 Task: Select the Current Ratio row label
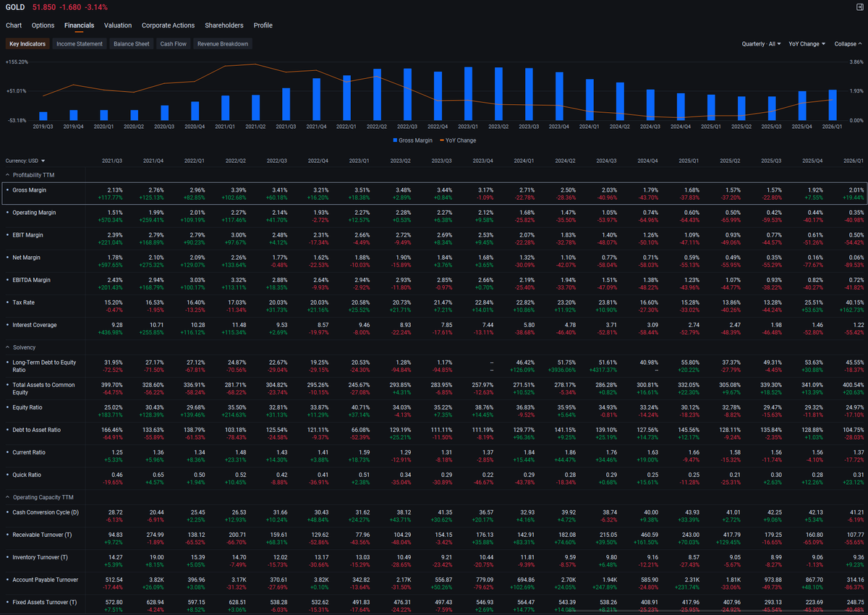click(29, 452)
